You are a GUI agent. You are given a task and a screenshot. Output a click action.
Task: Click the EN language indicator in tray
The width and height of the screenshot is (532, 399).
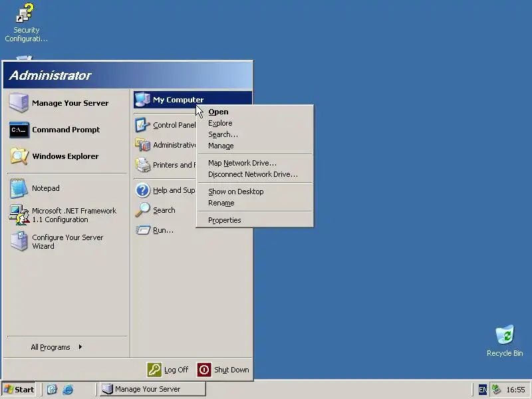pyautogui.click(x=483, y=390)
